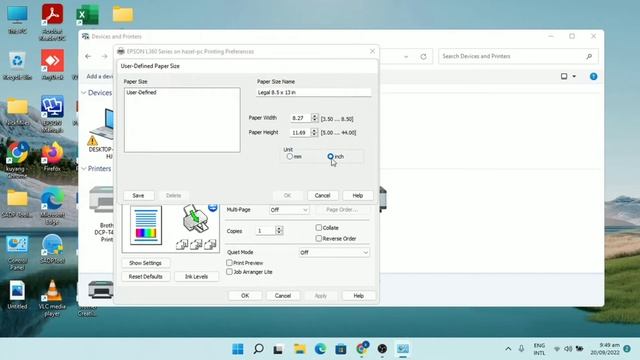Viewport: 640px width, 360px height.
Task: Enable the Collate checkbox
Action: (318, 227)
